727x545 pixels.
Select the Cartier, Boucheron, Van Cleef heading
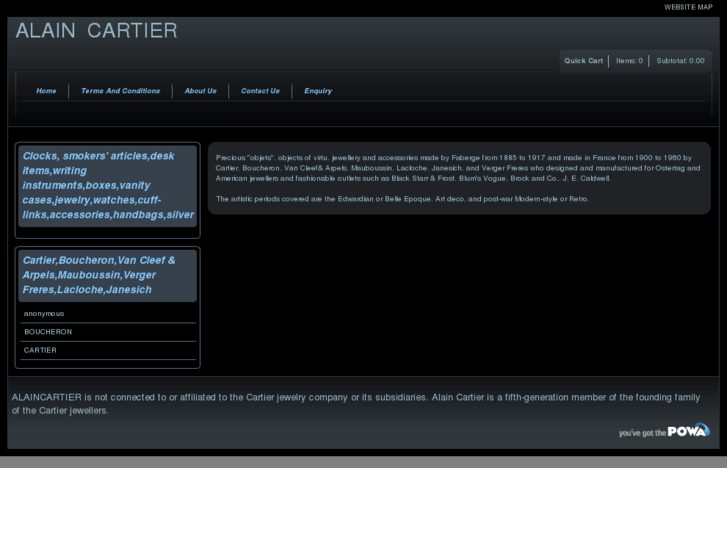pos(108,275)
